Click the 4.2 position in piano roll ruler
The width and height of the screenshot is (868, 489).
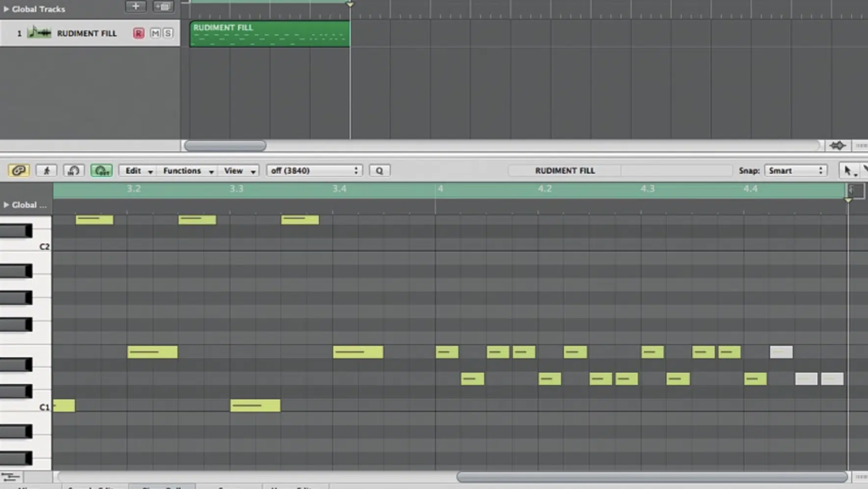[x=545, y=189]
